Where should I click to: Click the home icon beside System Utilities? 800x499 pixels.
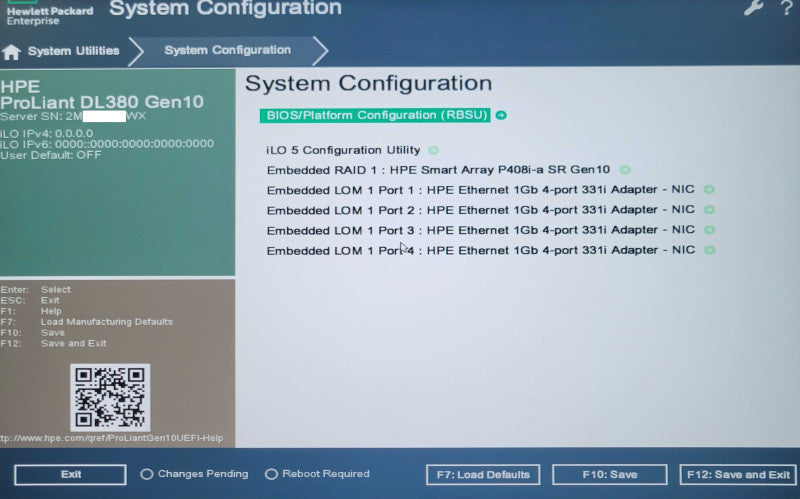pyautogui.click(x=11, y=52)
